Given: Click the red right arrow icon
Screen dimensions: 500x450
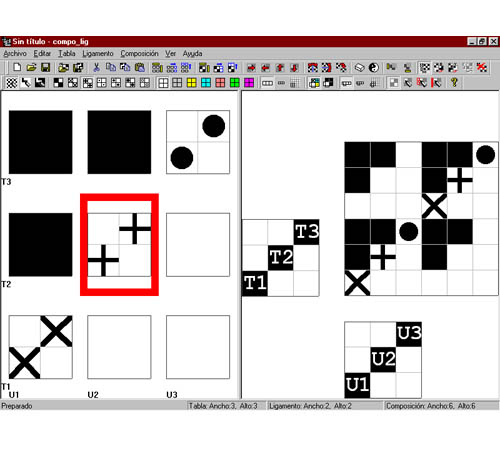Looking at the screenshot, I should pos(251,68).
